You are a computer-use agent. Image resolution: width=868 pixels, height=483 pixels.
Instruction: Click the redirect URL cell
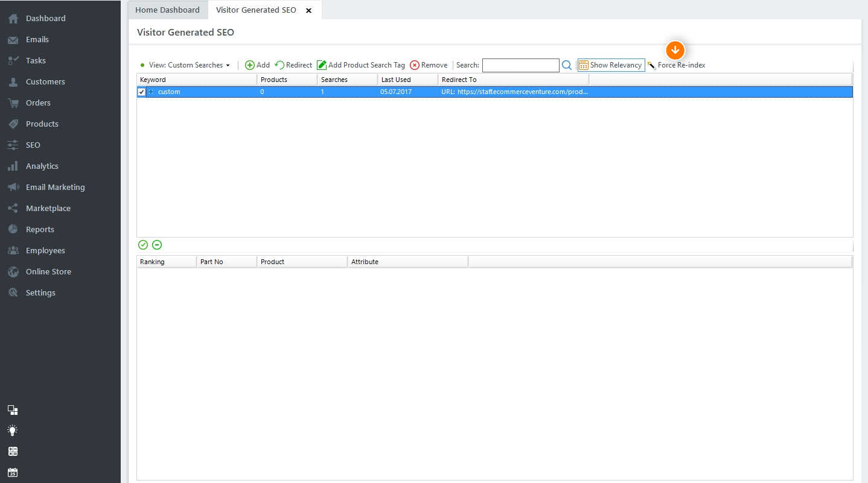tap(514, 92)
